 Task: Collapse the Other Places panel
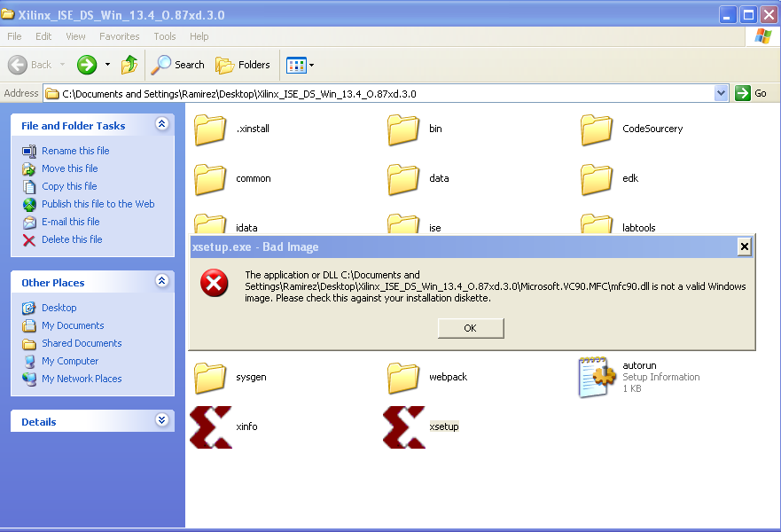click(x=161, y=281)
